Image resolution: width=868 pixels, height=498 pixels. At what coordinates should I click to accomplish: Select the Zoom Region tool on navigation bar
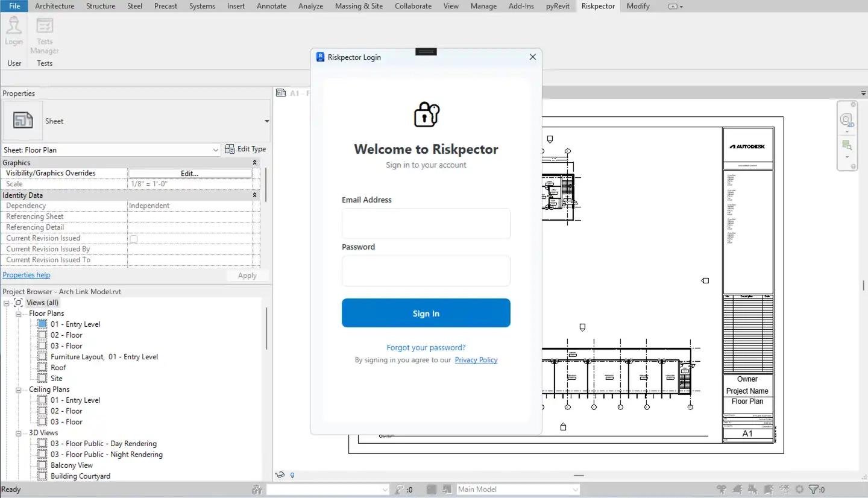click(x=847, y=145)
